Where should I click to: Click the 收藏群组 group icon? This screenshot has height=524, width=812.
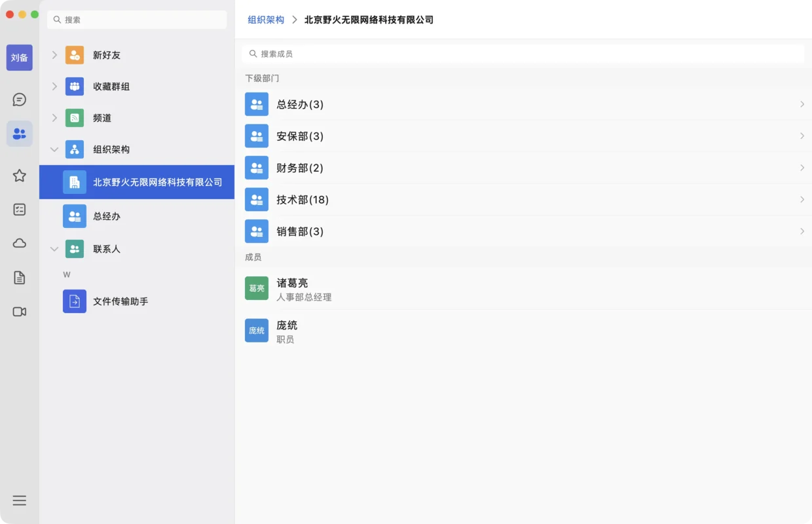click(x=75, y=86)
